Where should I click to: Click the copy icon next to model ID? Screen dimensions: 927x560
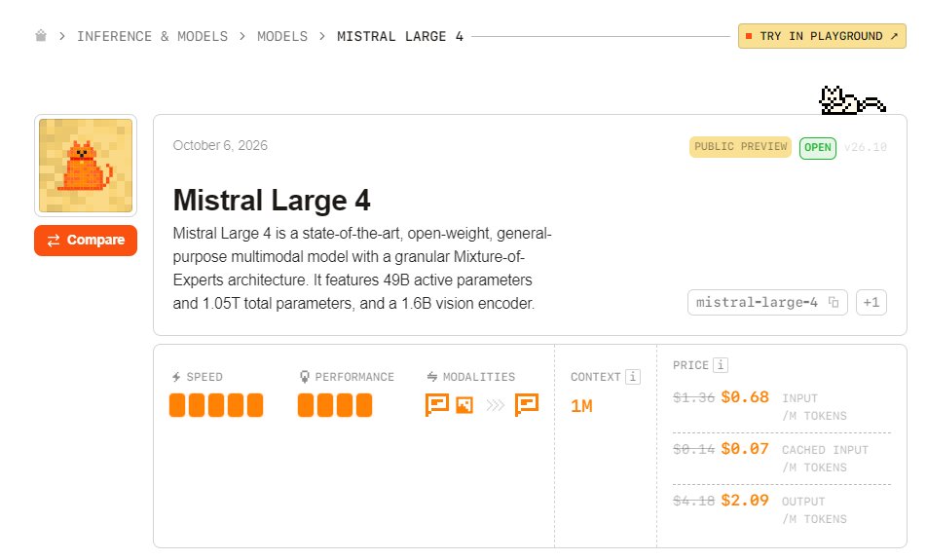pyautogui.click(x=834, y=302)
